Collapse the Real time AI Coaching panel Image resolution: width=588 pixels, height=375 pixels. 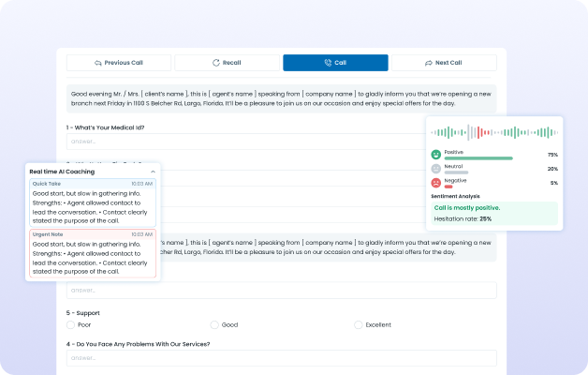[153, 172]
